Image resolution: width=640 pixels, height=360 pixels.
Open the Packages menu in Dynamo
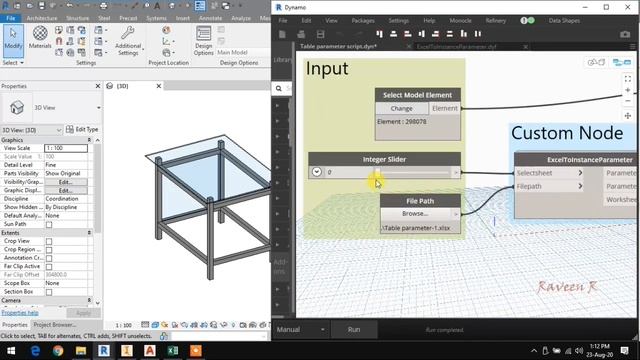point(363,20)
